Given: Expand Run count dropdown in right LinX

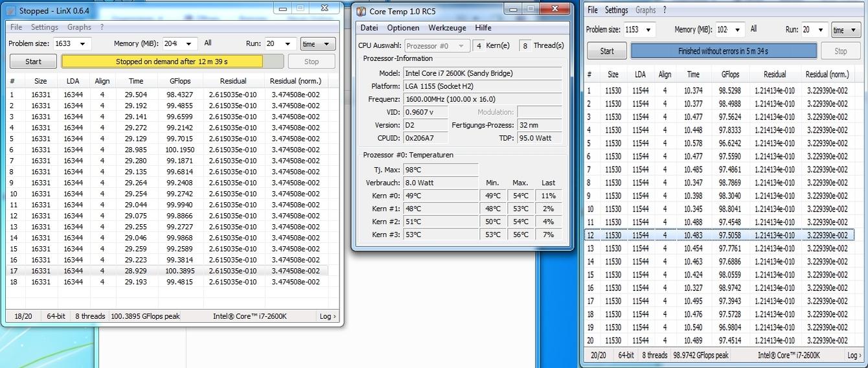Looking at the screenshot, I should 821,30.
